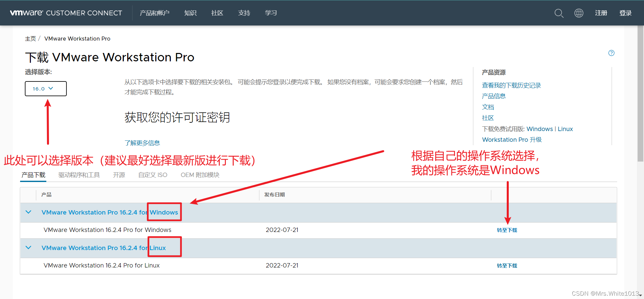644x299 pixels.
Task: Click VMware Workstation Pro 16.2.4 for Linux heading
Action: pyautogui.click(x=104, y=248)
